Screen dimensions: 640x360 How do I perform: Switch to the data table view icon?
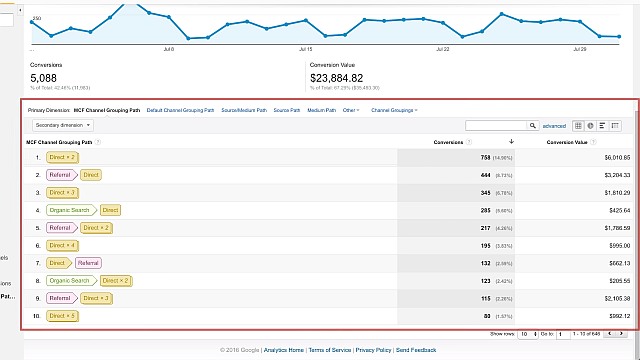click(578, 126)
